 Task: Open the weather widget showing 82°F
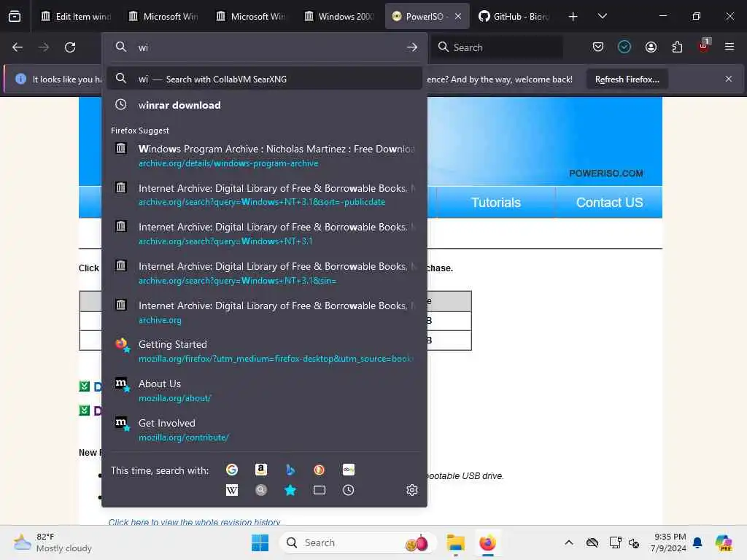pos(53,542)
